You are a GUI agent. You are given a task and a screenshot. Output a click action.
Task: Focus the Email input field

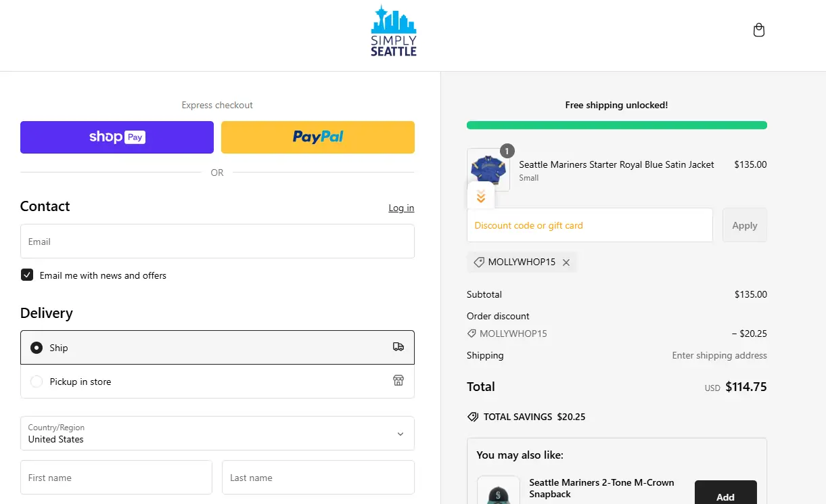click(217, 242)
